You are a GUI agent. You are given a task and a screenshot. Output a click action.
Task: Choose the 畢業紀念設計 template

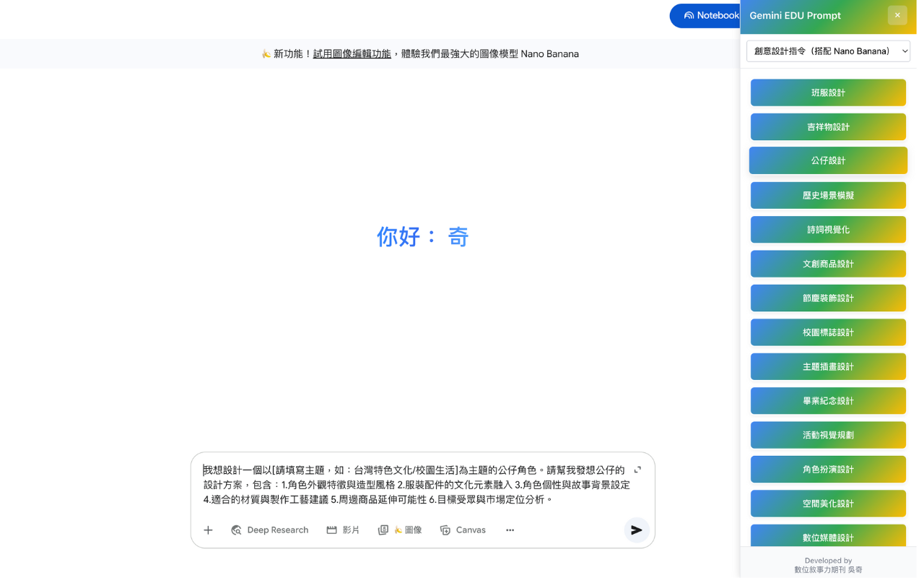[828, 400]
